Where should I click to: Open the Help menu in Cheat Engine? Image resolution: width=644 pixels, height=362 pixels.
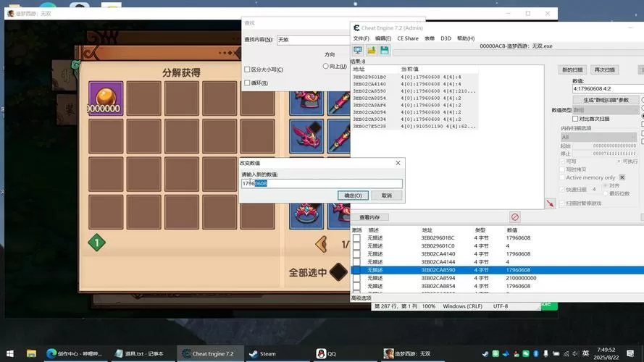[466, 38]
